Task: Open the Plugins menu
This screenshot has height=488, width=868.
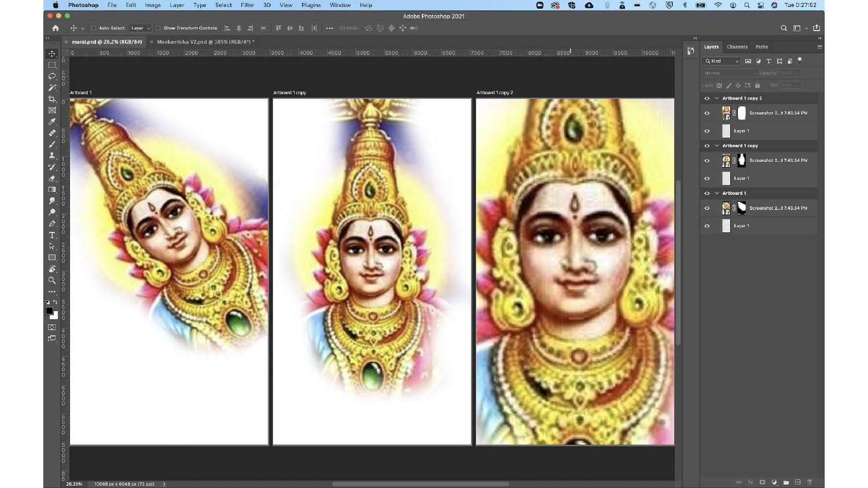Action: click(x=311, y=5)
